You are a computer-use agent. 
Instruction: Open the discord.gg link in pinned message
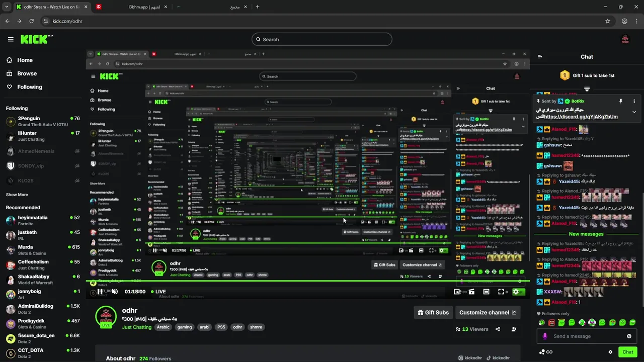581,117
